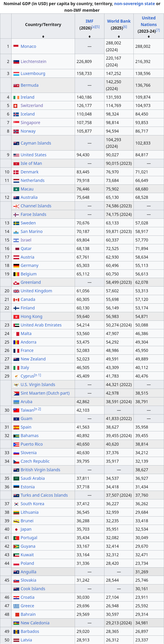Open the Saudi Arabia link
The width and height of the screenshot is (164, 644).
(32, 478)
